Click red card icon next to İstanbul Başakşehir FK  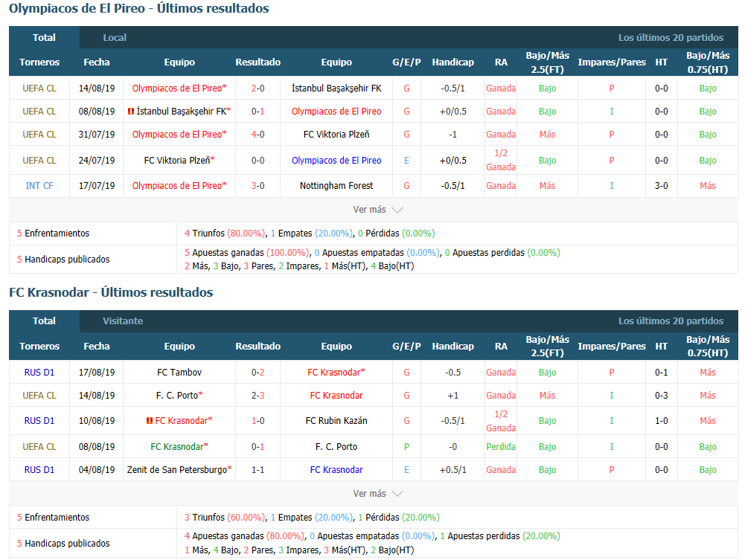click(x=131, y=112)
